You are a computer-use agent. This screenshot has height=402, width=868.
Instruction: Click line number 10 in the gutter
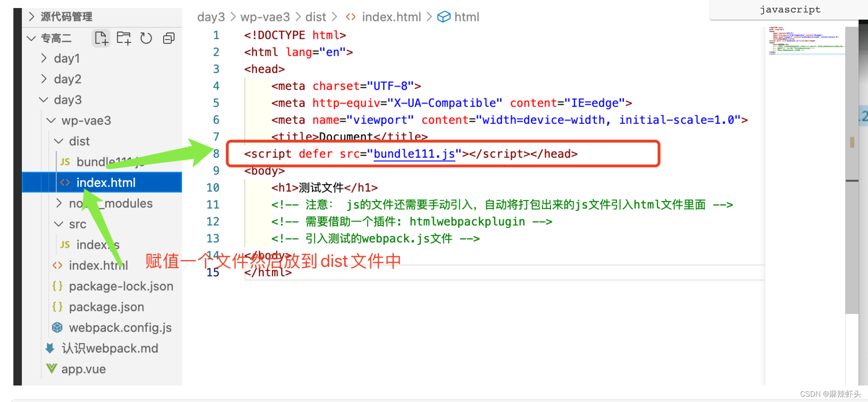coord(213,188)
